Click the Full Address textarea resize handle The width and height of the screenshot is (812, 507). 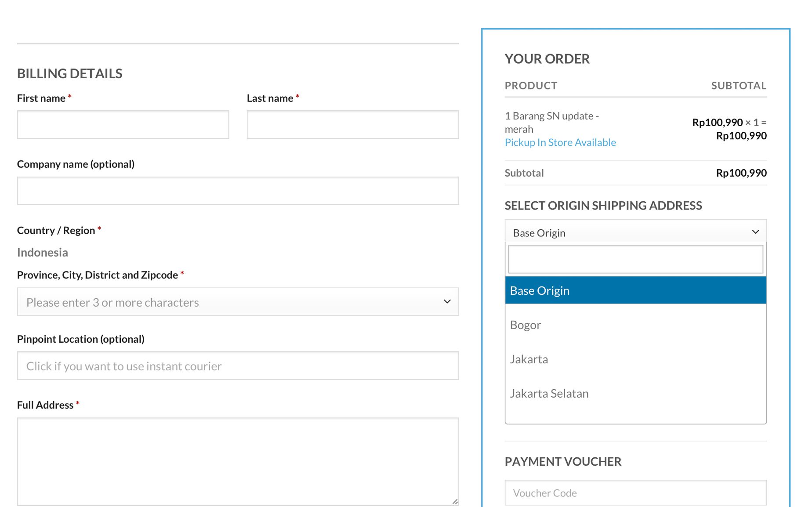[455, 501]
